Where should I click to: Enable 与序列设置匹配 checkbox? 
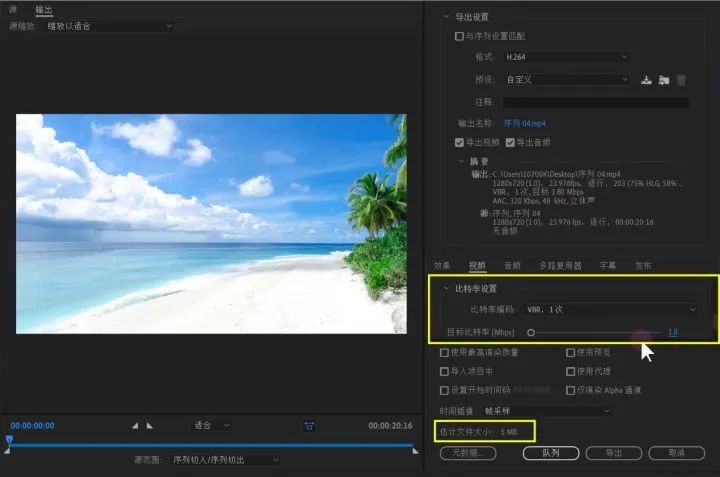coord(459,36)
